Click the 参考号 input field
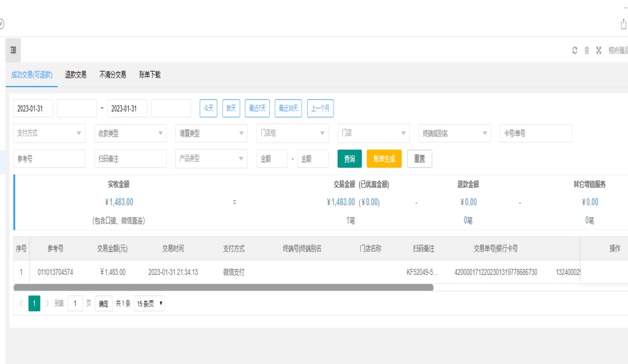The image size is (628, 364). coord(49,159)
